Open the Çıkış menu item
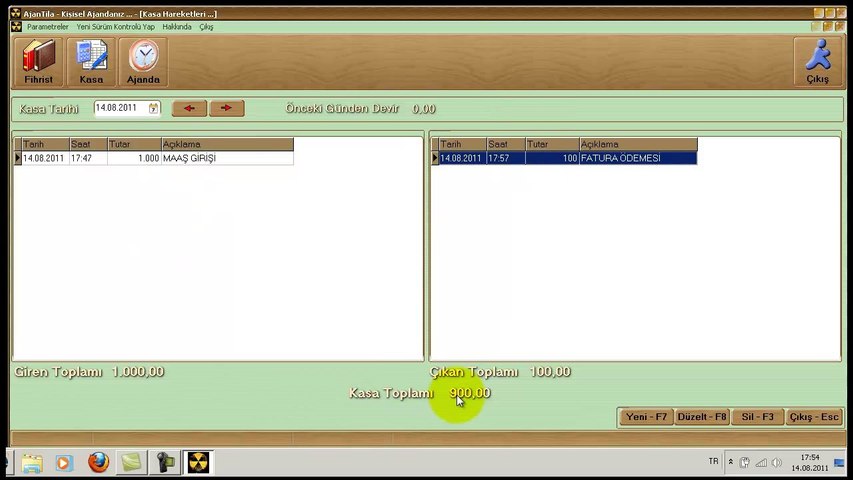The height and width of the screenshot is (480, 853). point(206,27)
